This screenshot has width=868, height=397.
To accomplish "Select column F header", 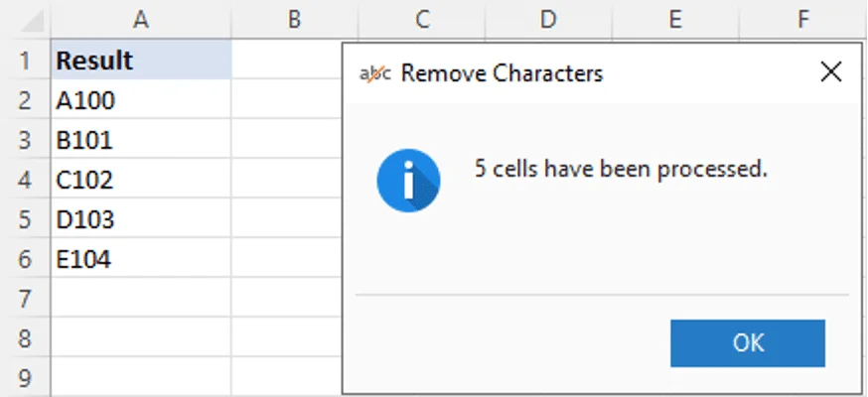I will tap(802, 19).
